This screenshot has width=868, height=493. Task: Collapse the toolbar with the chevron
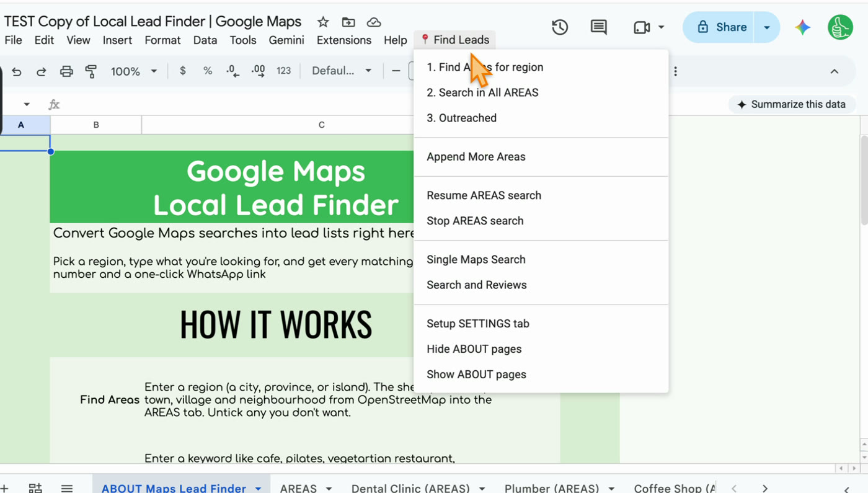pyautogui.click(x=835, y=71)
